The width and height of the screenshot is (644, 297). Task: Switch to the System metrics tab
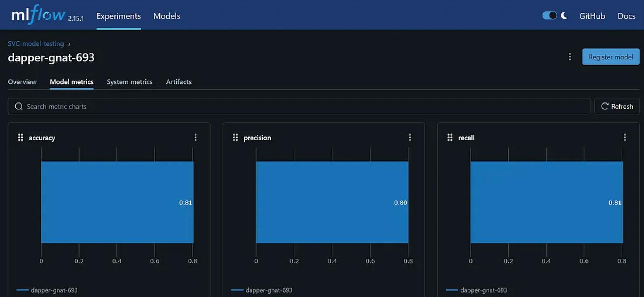(x=130, y=82)
